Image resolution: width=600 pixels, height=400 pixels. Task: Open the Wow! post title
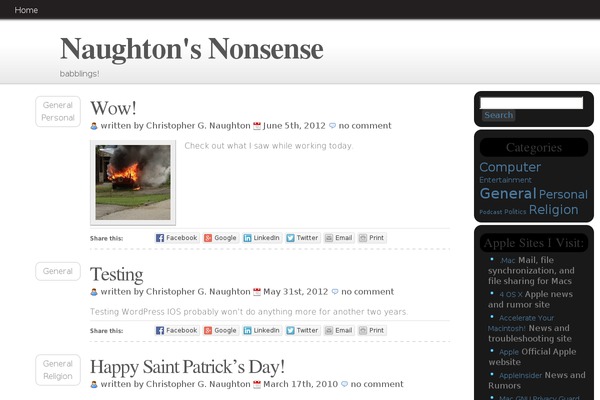tap(113, 108)
